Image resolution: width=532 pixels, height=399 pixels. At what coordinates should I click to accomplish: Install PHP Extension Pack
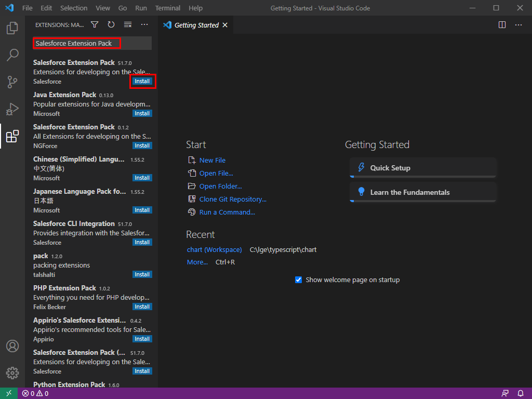[x=142, y=307]
